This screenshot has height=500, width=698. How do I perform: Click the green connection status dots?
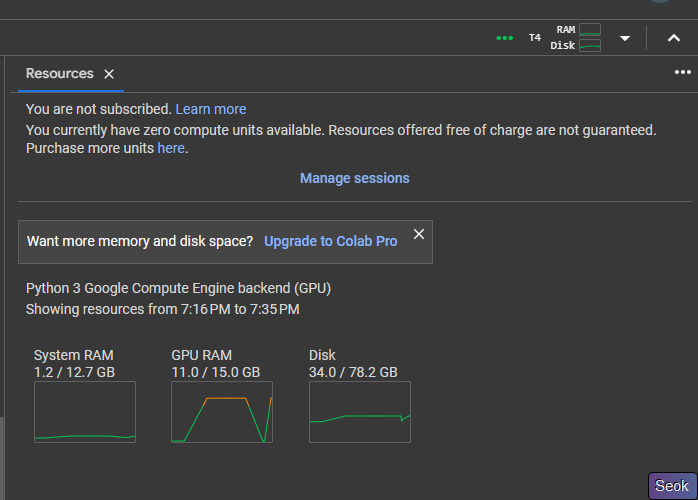(505, 38)
